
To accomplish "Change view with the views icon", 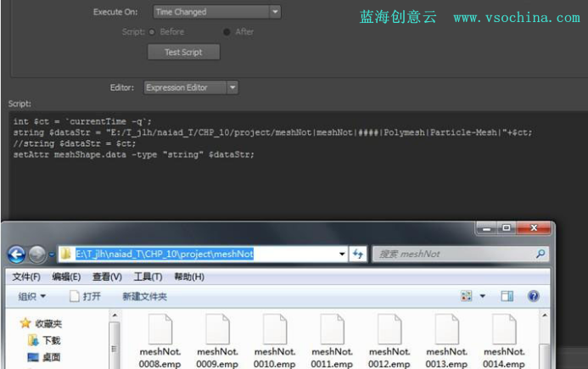I will point(466,296).
